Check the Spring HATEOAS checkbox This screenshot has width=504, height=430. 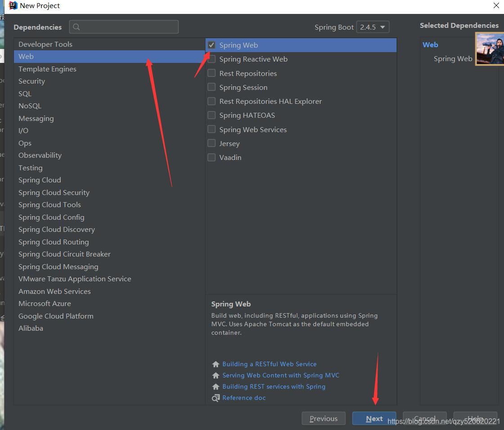pos(211,115)
